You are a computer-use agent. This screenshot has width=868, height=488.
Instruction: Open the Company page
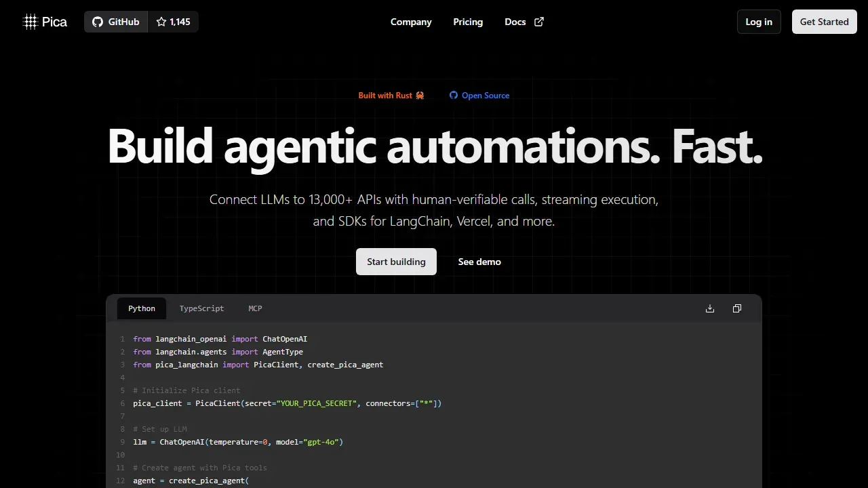click(411, 22)
